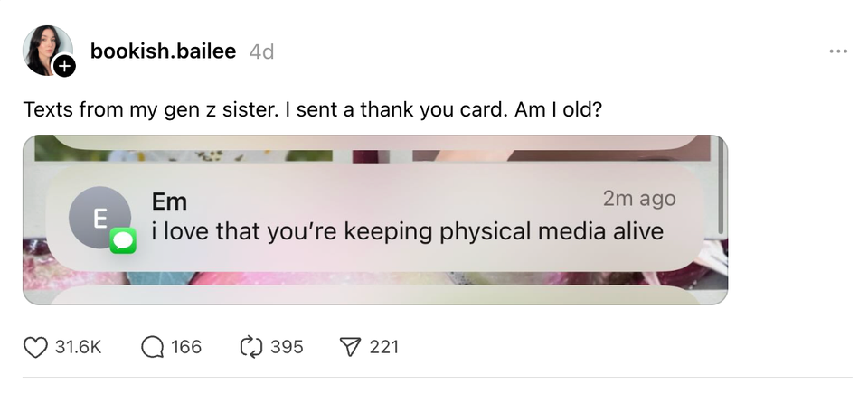Follow user via plus badge on avatar
The height and width of the screenshot is (393, 868).
point(64,66)
